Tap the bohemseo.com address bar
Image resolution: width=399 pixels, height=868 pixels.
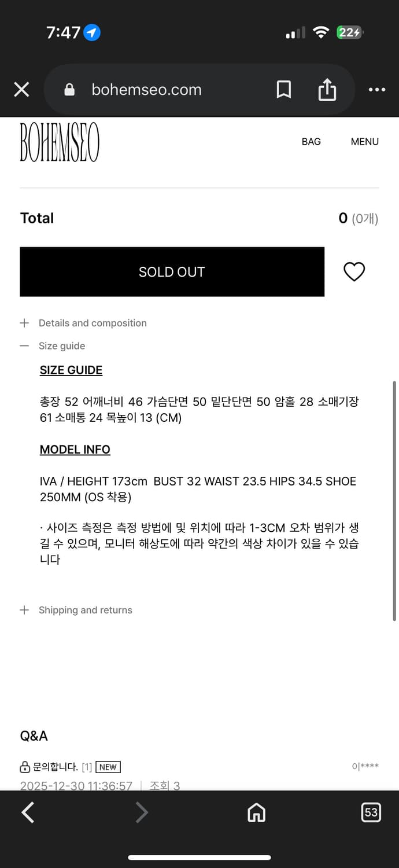coord(146,90)
